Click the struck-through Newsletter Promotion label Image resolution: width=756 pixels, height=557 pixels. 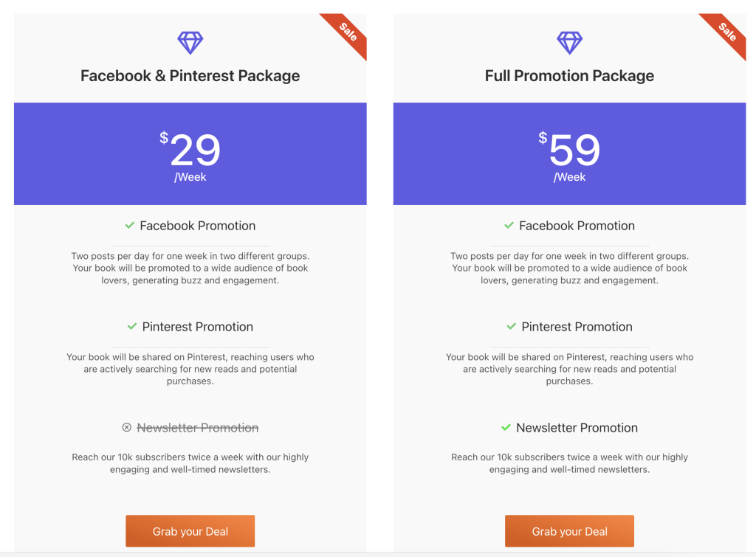198,428
